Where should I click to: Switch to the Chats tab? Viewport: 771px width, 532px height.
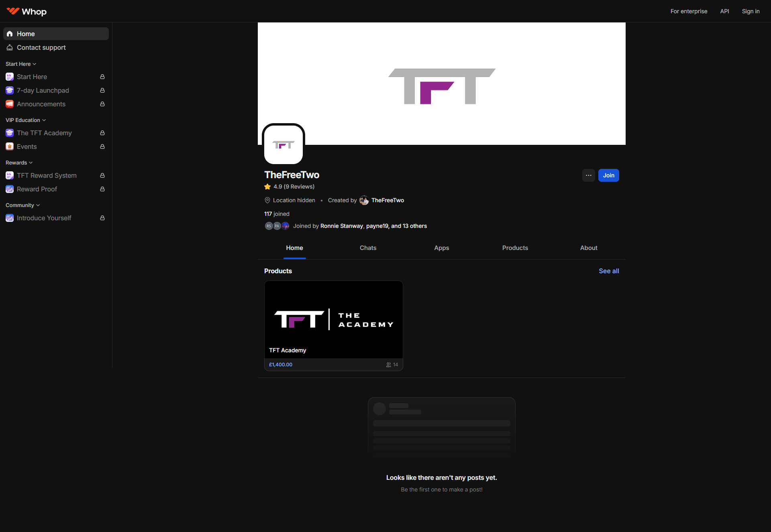pyautogui.click(x=368, y=248)
